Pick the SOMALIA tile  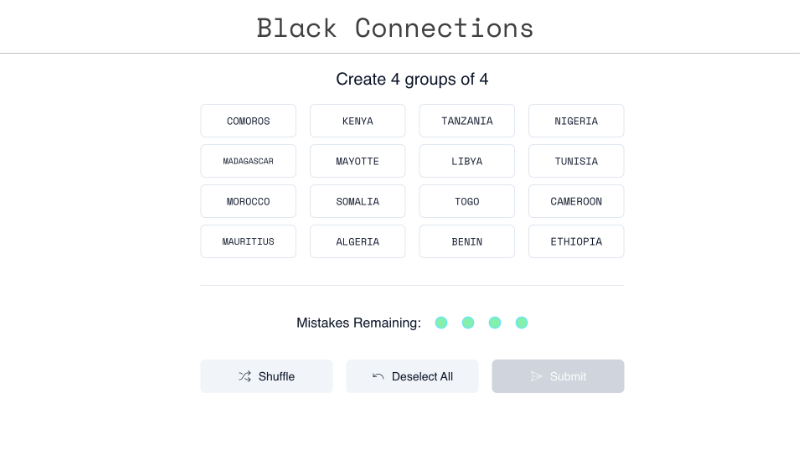point(357,201)
